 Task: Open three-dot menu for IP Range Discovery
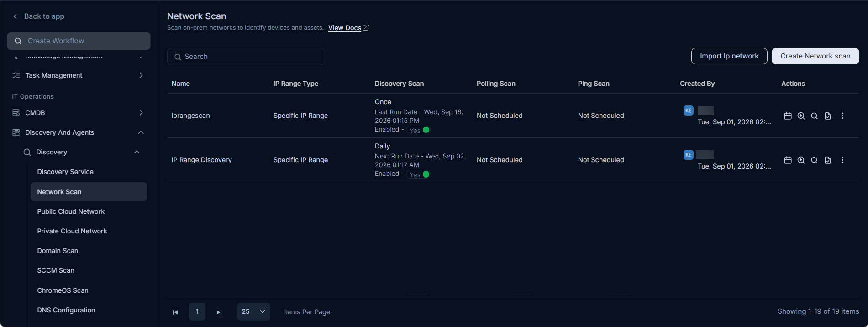tap(842, 160)
